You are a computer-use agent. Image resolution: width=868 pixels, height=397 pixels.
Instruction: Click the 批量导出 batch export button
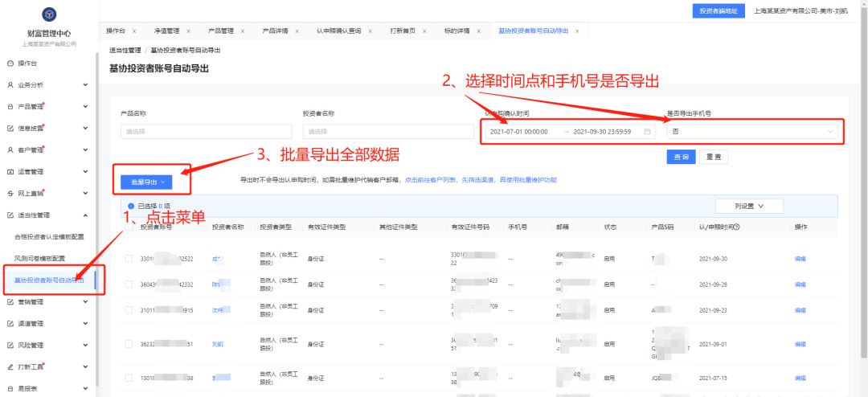pyautogui.click(x=148, y=182)
